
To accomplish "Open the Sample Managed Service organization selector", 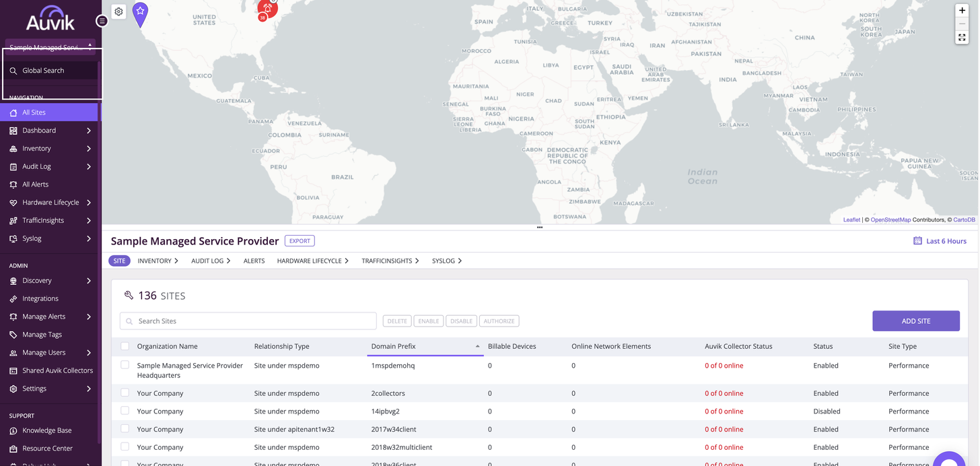I will 50,47.
